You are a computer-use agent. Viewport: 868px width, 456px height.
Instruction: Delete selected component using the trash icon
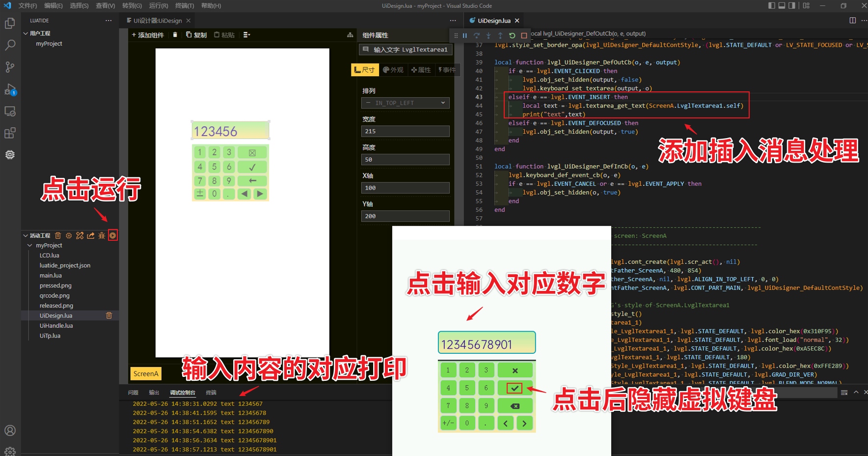coord(175,35)
